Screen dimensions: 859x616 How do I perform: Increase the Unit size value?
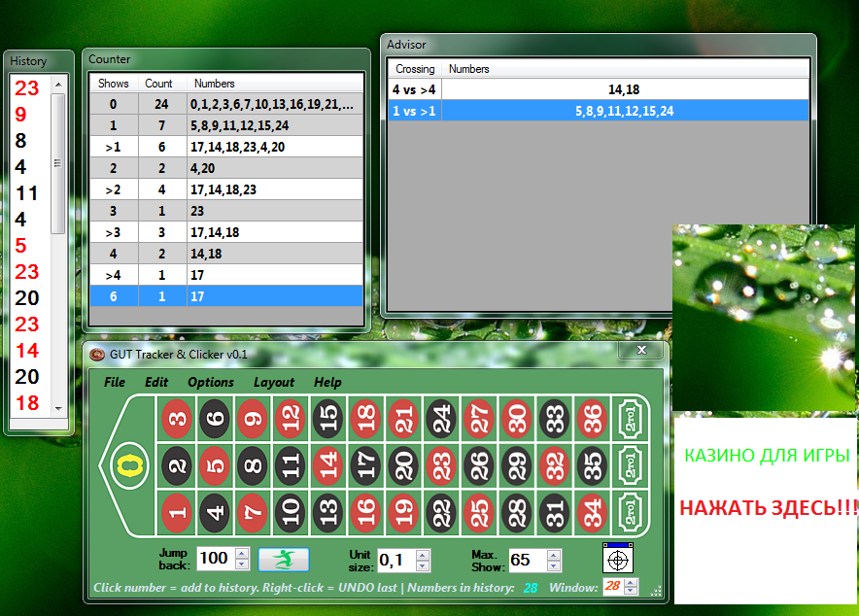(x=423, y=555)
